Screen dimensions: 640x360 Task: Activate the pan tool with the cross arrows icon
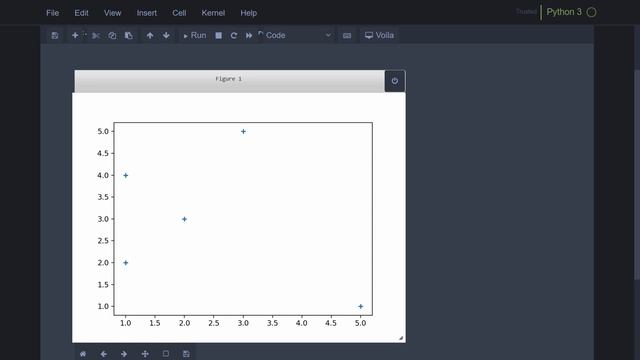coord(145,354)
